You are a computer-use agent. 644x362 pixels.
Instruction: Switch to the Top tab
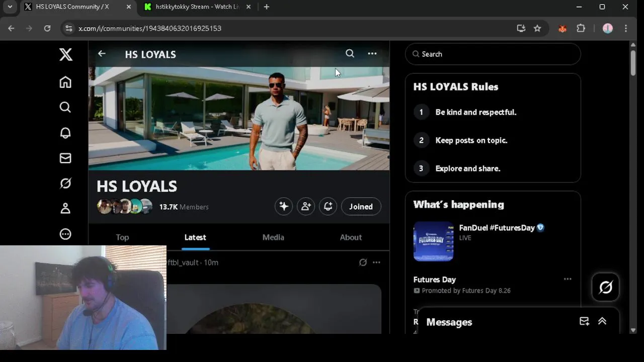[x=122, y=237]
